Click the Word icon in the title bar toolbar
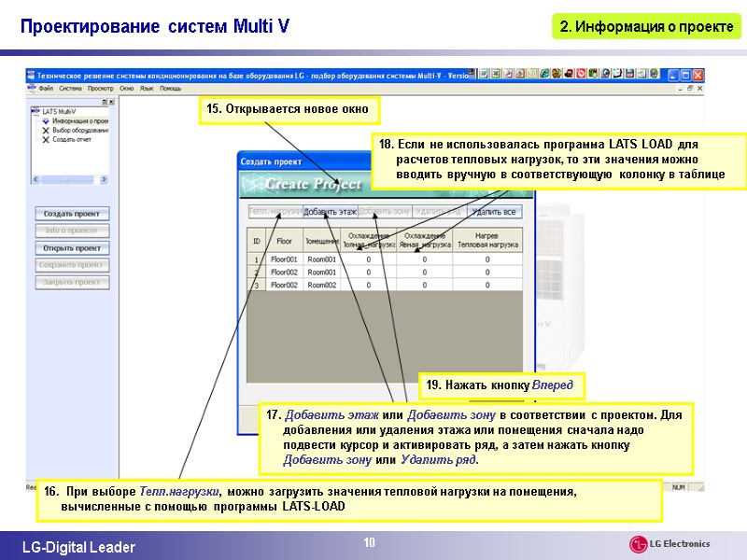Image resolution: width=747 pixels, height=560 pixels. (483, 74)
